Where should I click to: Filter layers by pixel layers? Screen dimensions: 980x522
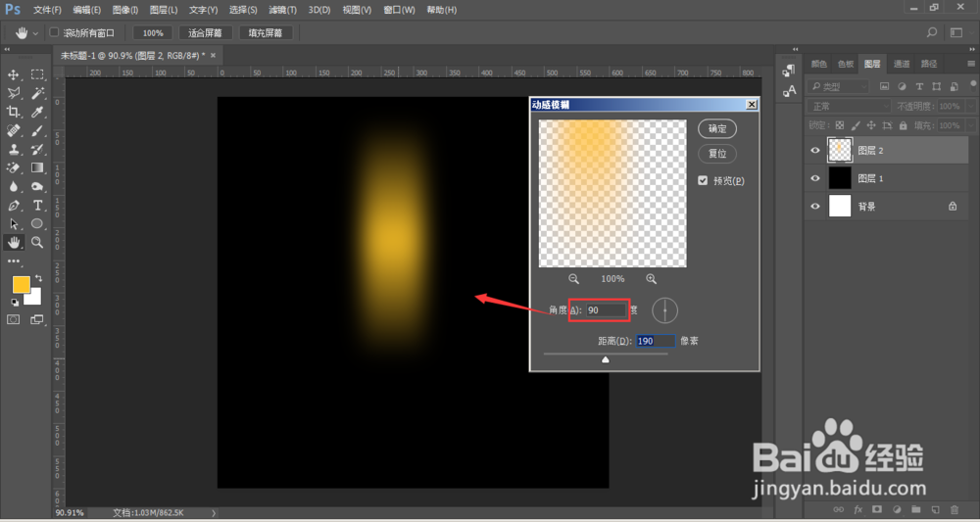pos(884,86)
